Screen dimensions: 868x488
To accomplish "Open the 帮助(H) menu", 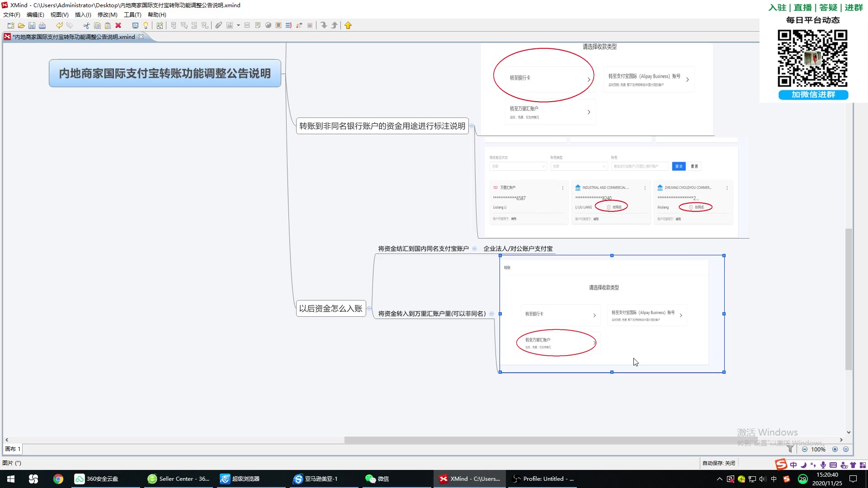I will tap(157, 14).
